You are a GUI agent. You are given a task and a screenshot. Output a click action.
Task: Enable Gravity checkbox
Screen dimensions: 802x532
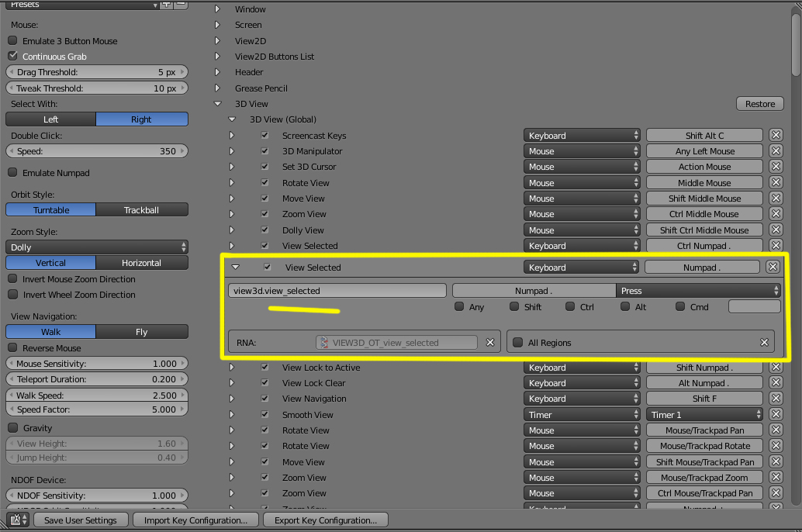point(12,427)
